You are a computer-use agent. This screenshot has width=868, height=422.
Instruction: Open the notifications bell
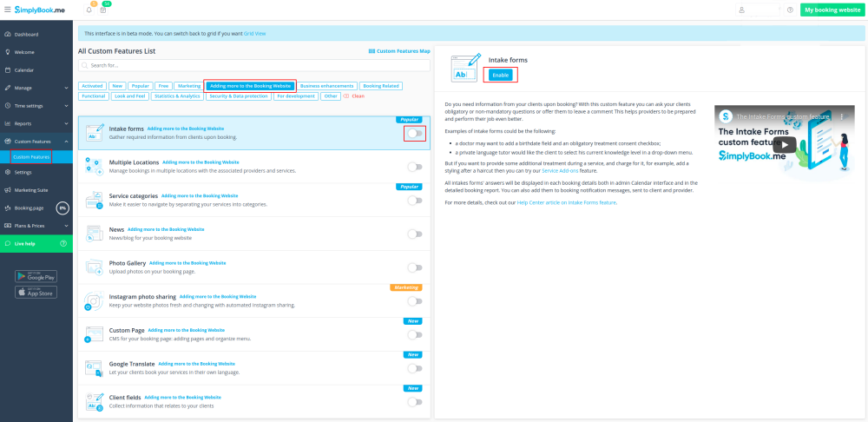[x=89, y=10]
